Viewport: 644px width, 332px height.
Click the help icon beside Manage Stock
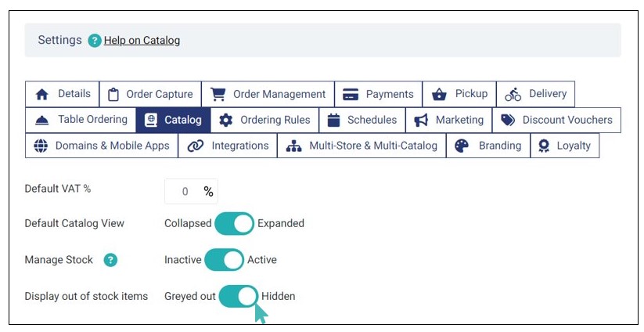[x=110, y=260]
